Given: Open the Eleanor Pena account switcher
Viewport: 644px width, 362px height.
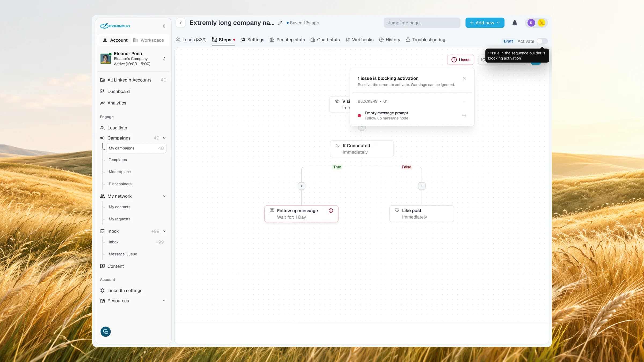Looking at the screenshot, I should 133,59.
